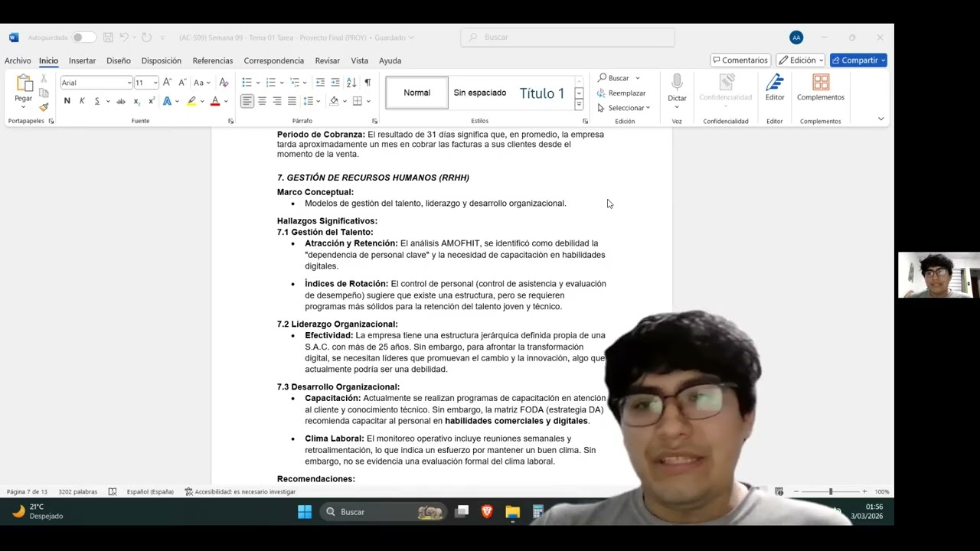Image resolution: width=980 pixels, height=551 pixels.
Task: Click the zoom slider in status bar
Action: (x=831, y=492)
